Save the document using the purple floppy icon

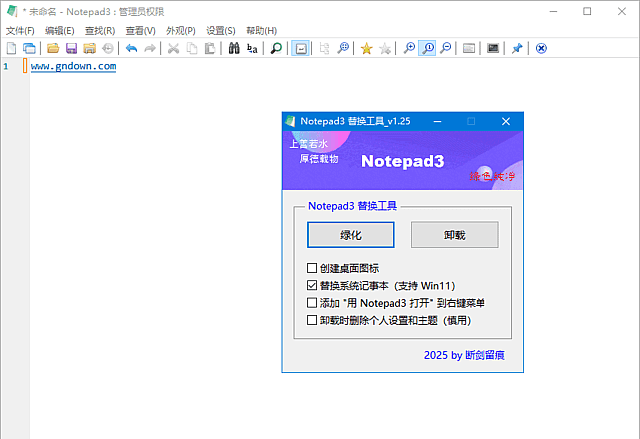pyautogui.click(x=71, y=49)
